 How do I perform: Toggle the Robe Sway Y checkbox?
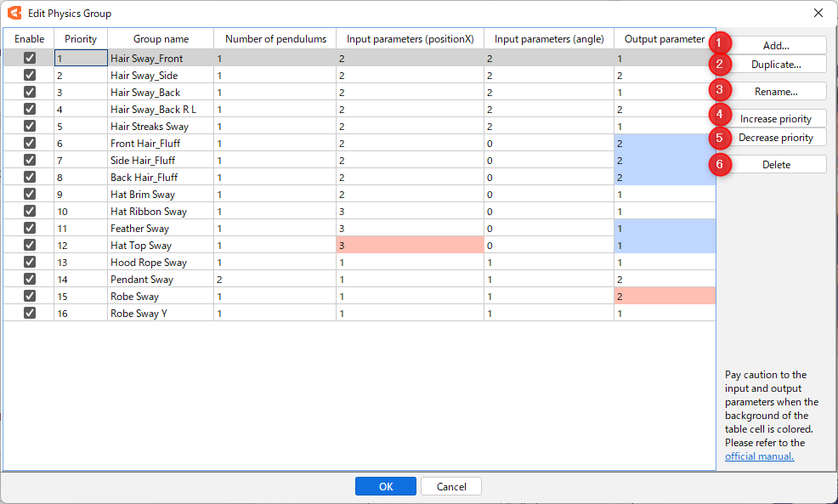pos(30,313)
